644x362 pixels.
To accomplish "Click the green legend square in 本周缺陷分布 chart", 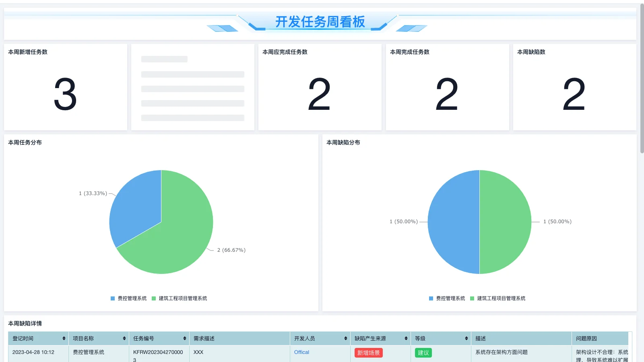I will [471, 298].
